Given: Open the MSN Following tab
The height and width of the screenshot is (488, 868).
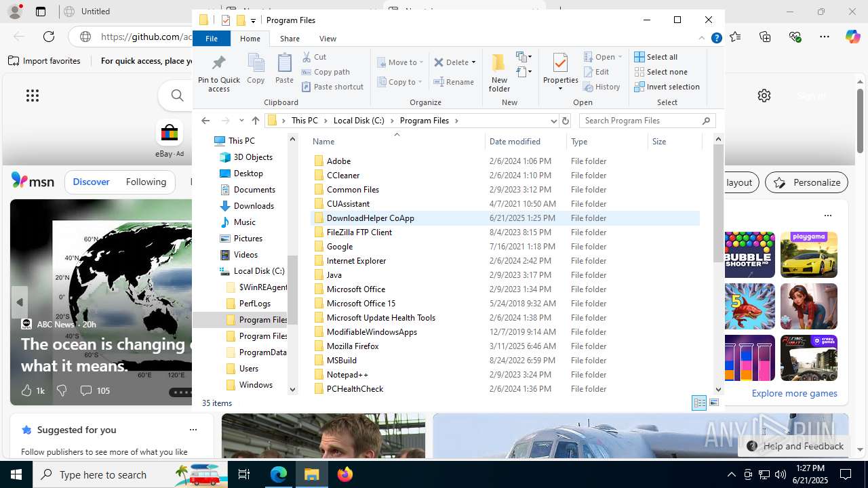Looking at the screenshot, I should click(146, 182).
